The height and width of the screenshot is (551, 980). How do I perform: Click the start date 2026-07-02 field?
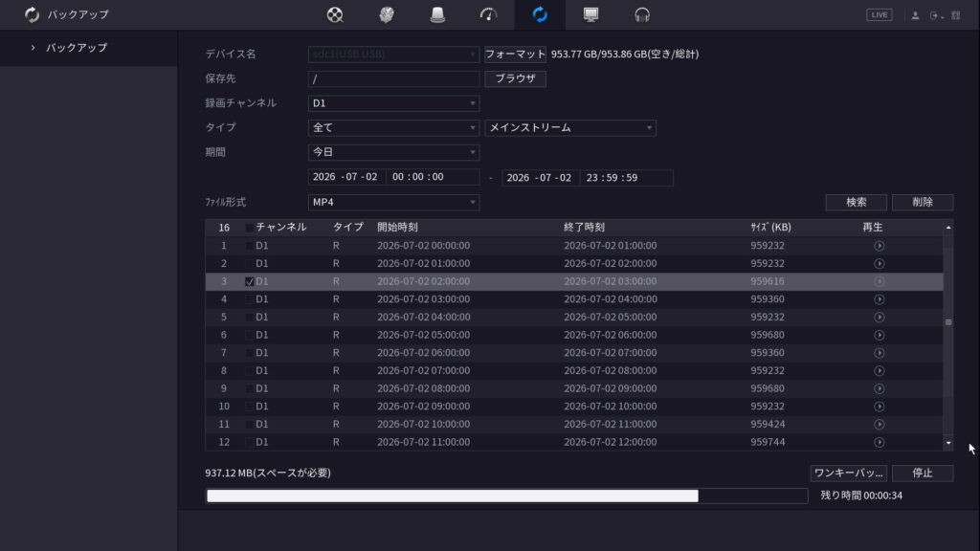tap(346, 177)
